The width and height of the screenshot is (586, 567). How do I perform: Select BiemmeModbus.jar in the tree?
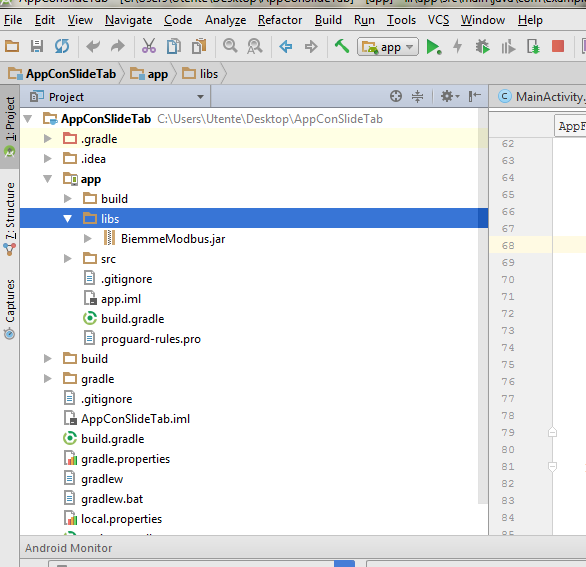(173, 238)
